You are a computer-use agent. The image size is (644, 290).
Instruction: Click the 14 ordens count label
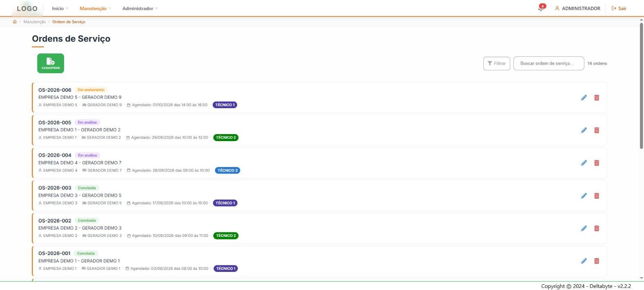click(x=597, y=63)
